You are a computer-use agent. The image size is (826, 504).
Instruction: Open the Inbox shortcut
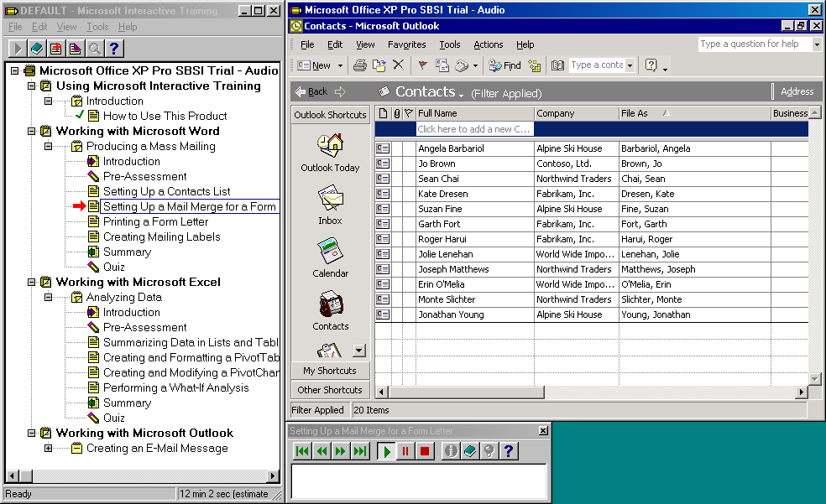coord(330,205)
